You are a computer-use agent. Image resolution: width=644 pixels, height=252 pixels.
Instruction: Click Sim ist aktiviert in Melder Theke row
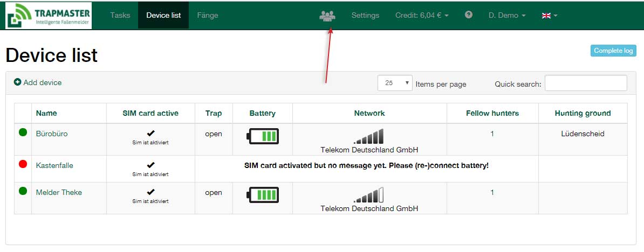(x=150, y=201)
